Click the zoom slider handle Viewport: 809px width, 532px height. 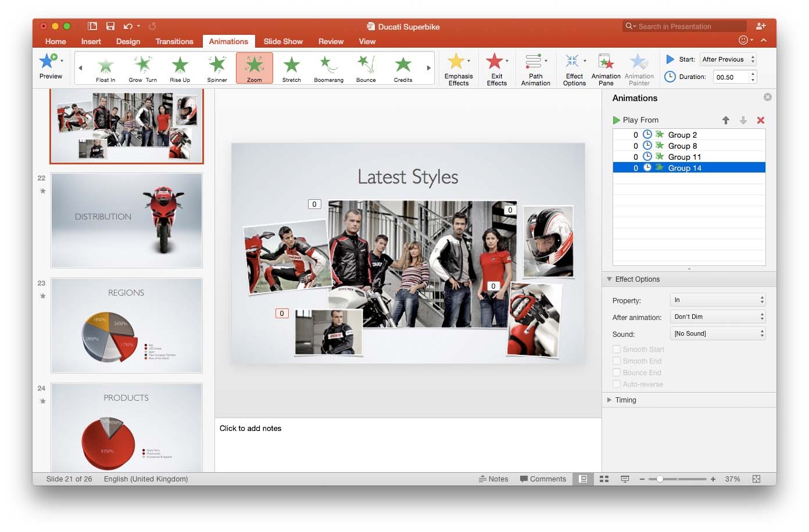[660, 479]
